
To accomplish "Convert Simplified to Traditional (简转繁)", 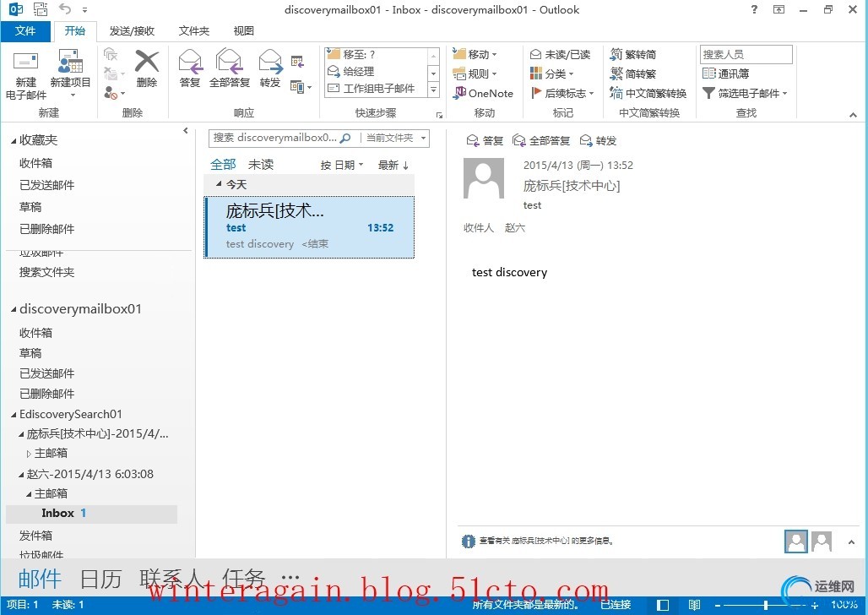I will click(632, 73).
